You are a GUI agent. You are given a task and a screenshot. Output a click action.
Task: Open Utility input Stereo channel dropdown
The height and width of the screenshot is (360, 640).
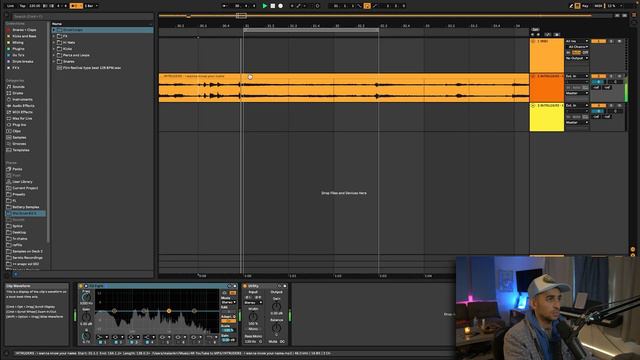(253, 302)
